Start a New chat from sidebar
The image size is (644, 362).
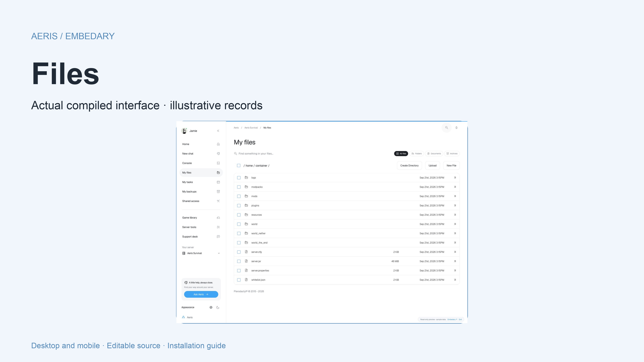click(201, 154)
